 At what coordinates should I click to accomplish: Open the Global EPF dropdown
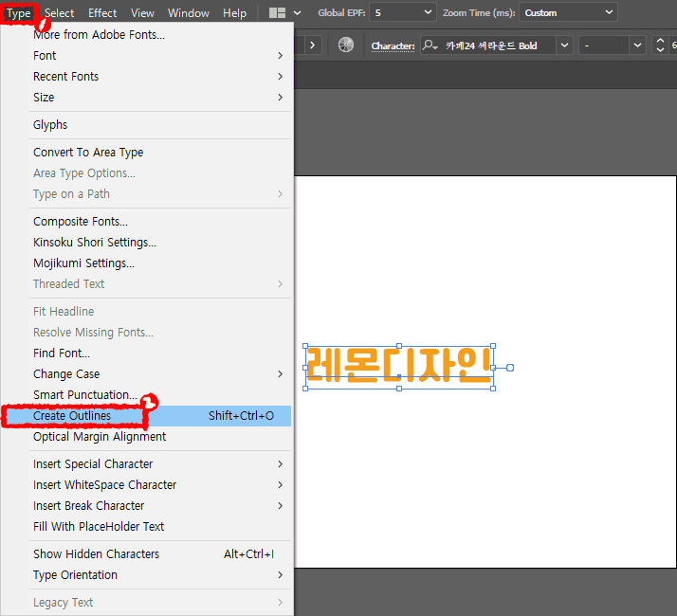coord(402,12)
